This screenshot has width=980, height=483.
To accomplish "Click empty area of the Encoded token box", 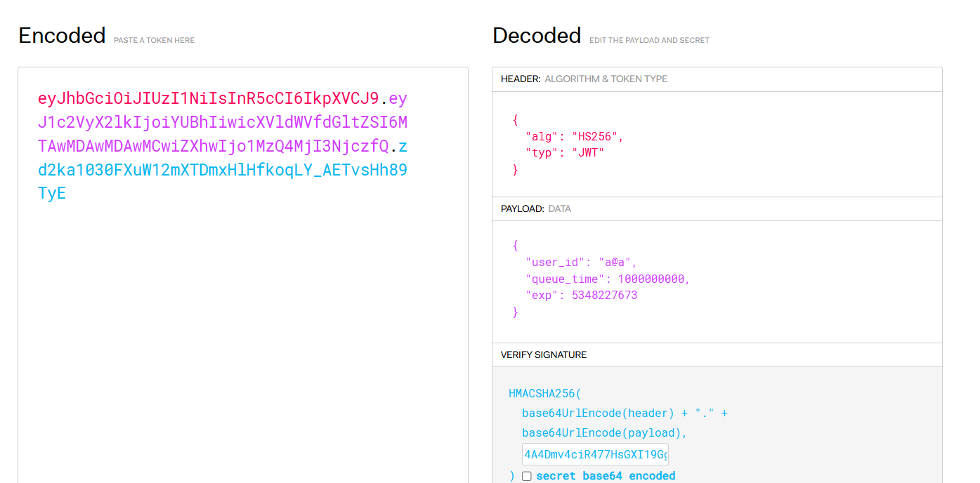I will [x=242, y=337].
